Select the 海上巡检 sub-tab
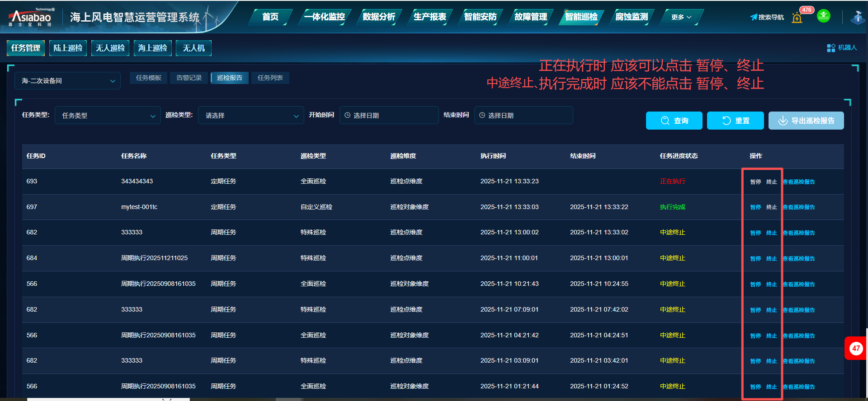The height and width of the screenshot is (401, 868). pos(152,48)
